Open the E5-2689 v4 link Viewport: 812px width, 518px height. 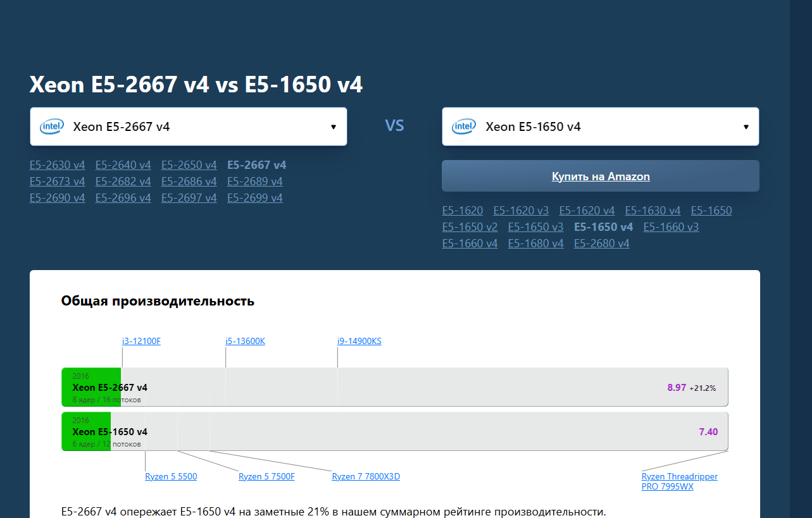(254, 182)
